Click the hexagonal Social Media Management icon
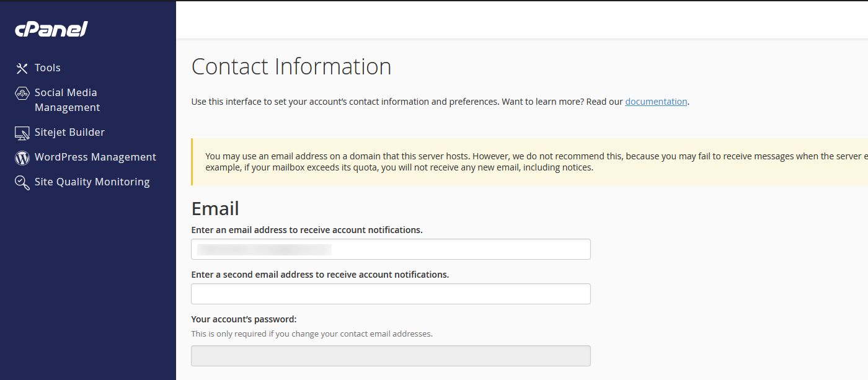868x380 pixels. point(22,92)
